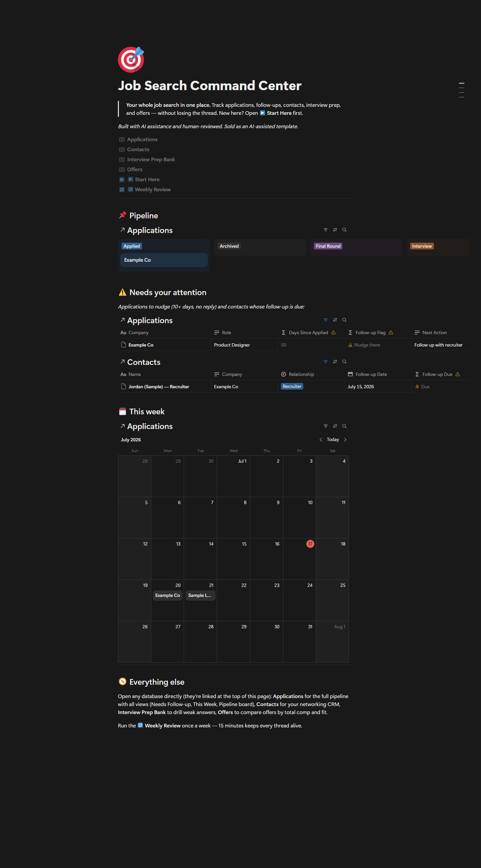The height and width of the screenshot is (868, 481).
Task: Jump to Today in calendar
Action: [333, 439]
